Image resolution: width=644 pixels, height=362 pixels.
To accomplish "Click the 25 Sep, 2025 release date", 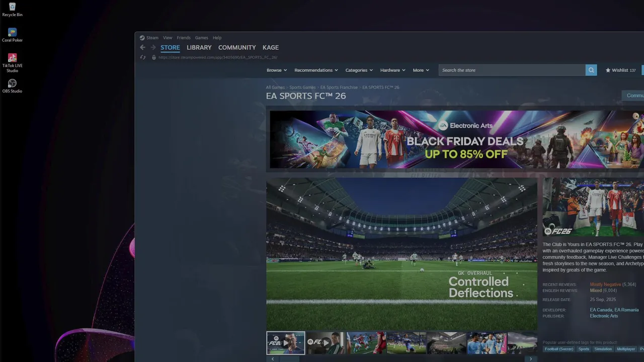I will (x=603, y=300).
